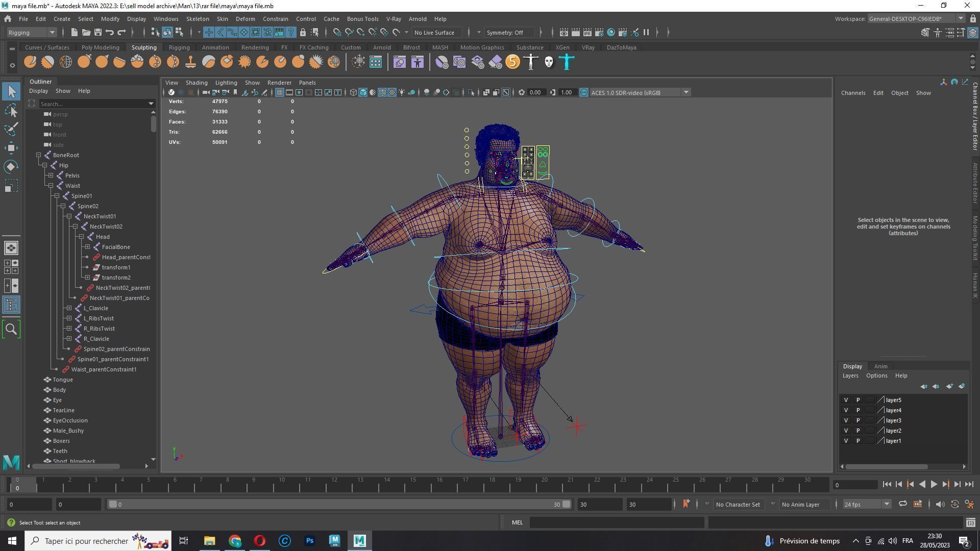Click the Save Scene icon
This screenshot has height=551, width=980.
[97, 33]
